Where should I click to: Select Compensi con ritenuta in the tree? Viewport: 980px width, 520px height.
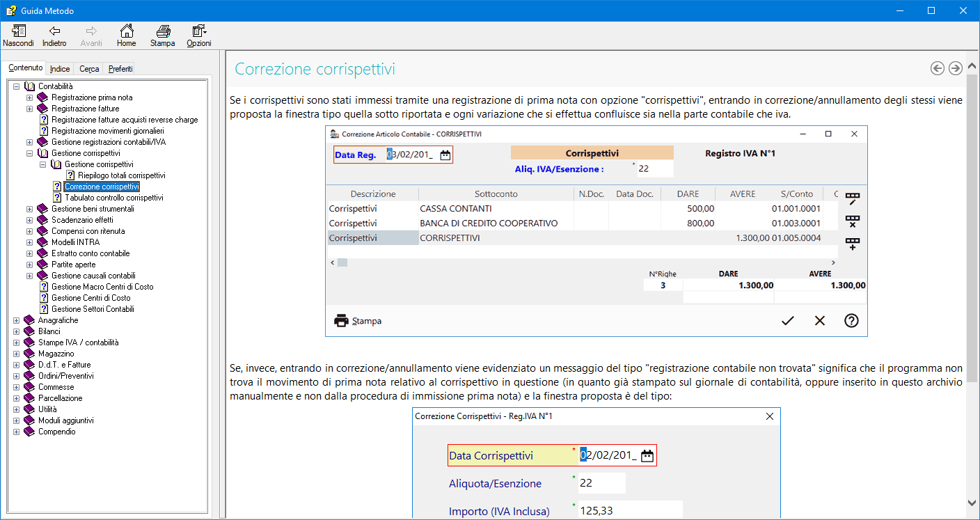(88, 231)
